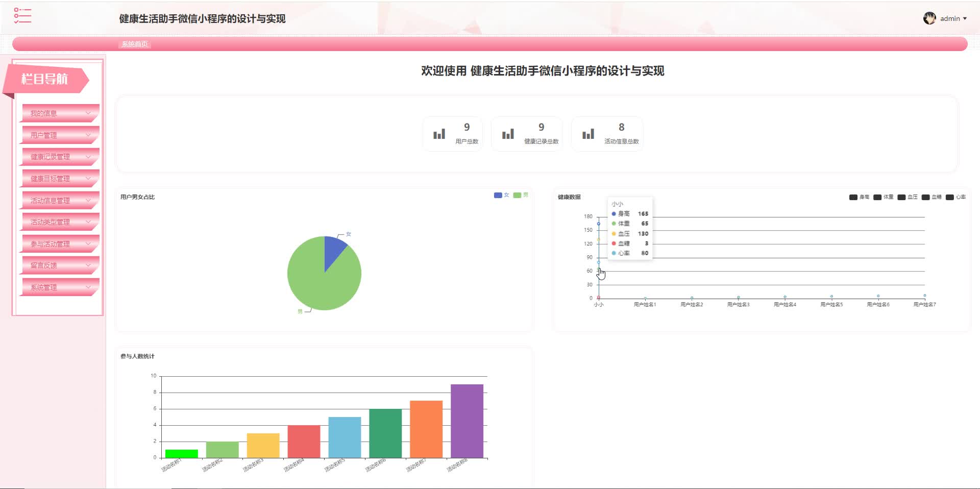
Task: Toggle the 血糖 legend series
Action: [x=932, y=197]
